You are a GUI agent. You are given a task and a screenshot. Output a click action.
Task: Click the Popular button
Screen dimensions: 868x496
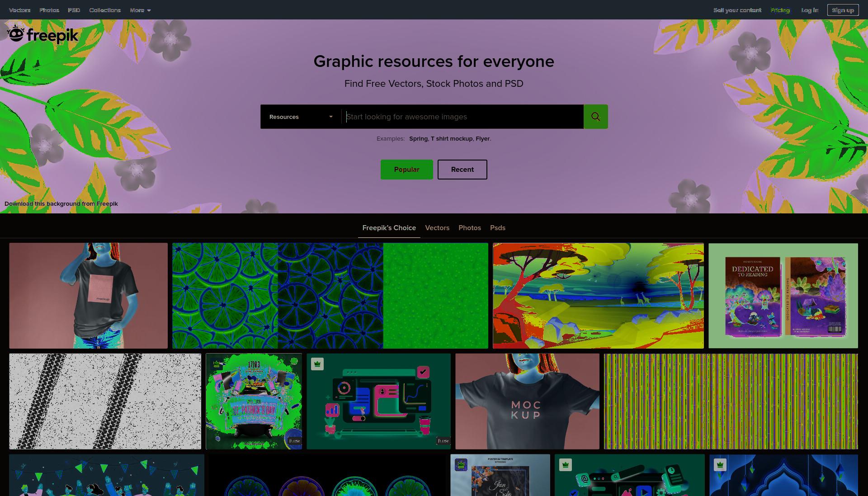point(407,170)
